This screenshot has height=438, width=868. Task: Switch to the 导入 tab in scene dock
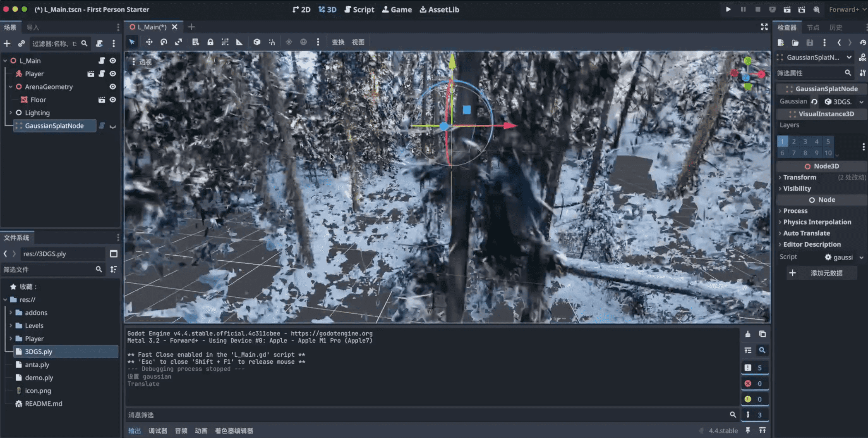[x=33, y=27]
